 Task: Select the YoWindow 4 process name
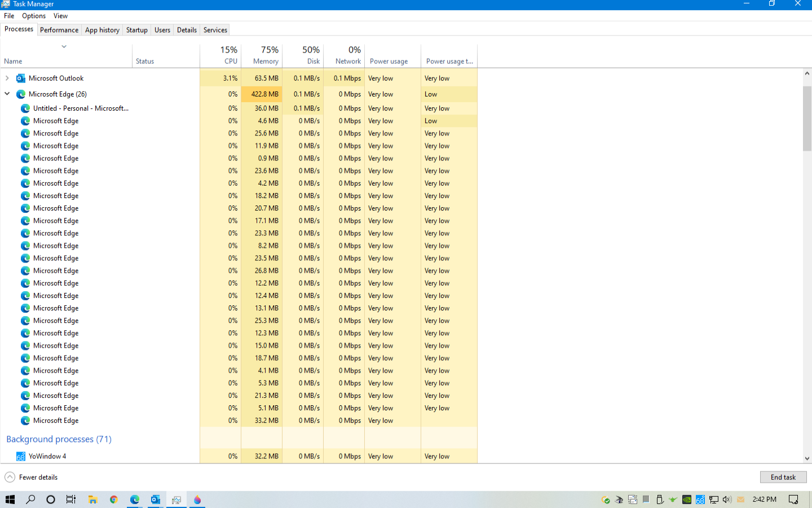(47, 457)
